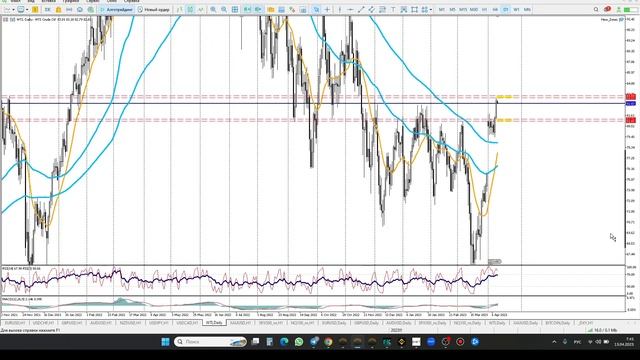Viewport: 640px width, 360px height.
Task: Select the equidistant channel tool
Action: [371, 9]
